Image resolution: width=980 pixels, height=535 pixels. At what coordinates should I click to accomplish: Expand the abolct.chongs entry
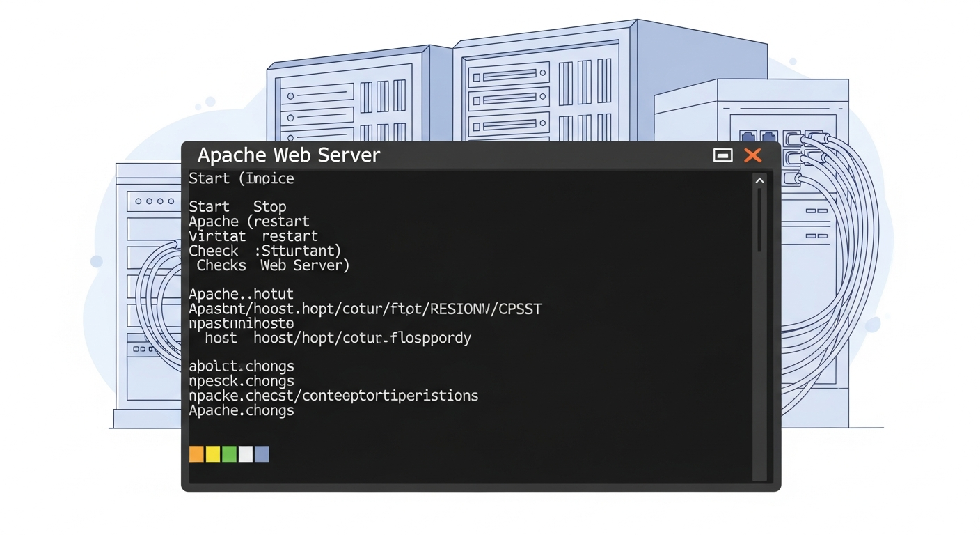coord(242,366)
